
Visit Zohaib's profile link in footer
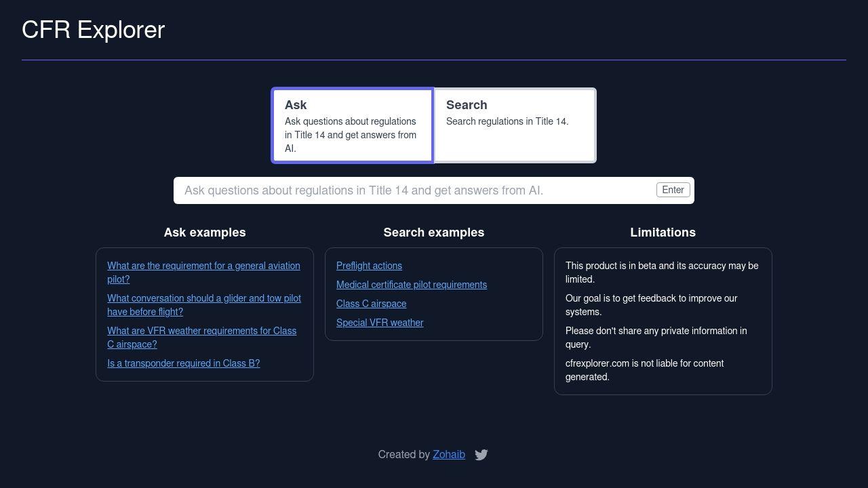point(448,454)
